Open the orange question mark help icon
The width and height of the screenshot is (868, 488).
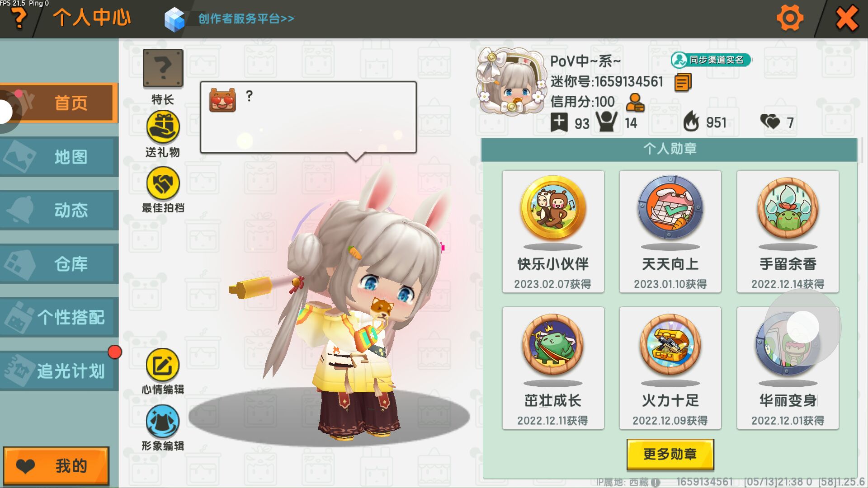[x=19, y=19]
